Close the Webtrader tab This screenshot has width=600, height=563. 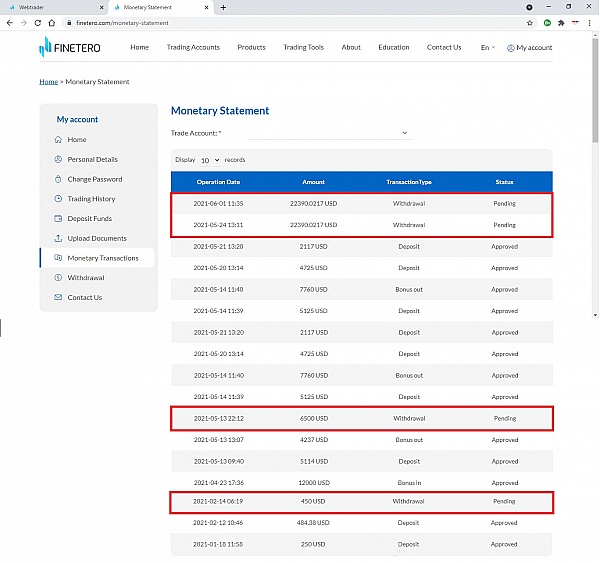pos(101,7)
